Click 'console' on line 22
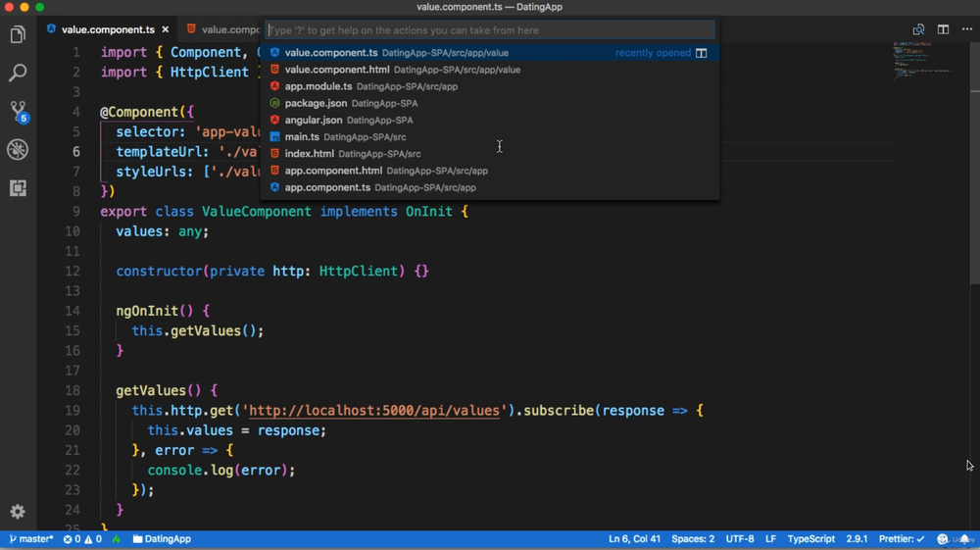 point(174,470)
